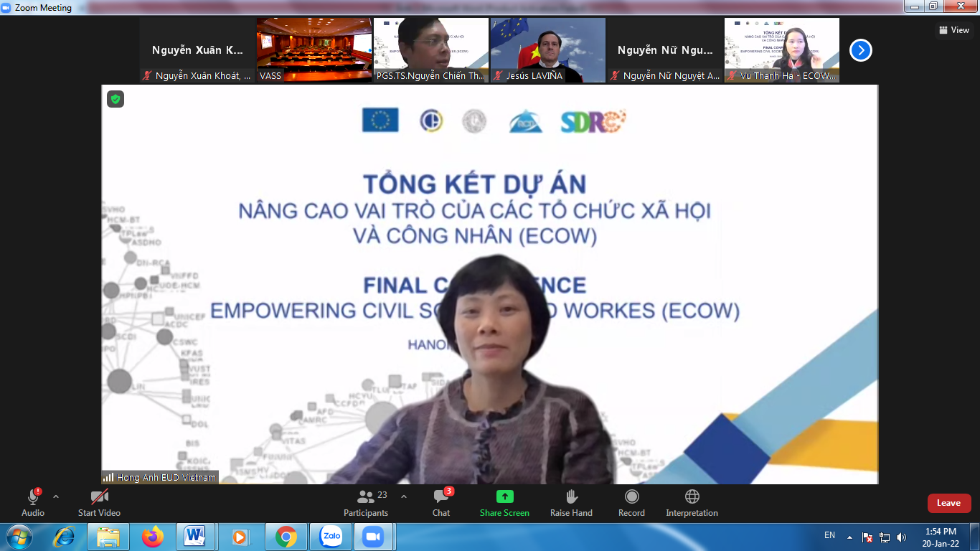Select VASS conference room thumbnail
Screen dimensions: 980x551
coord(314,50)
